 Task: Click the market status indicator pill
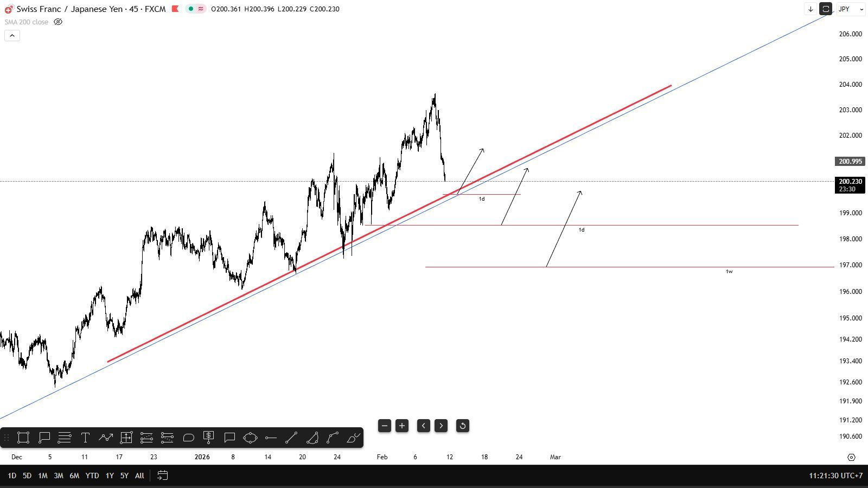pyautogui.click(x=195, y=9)
